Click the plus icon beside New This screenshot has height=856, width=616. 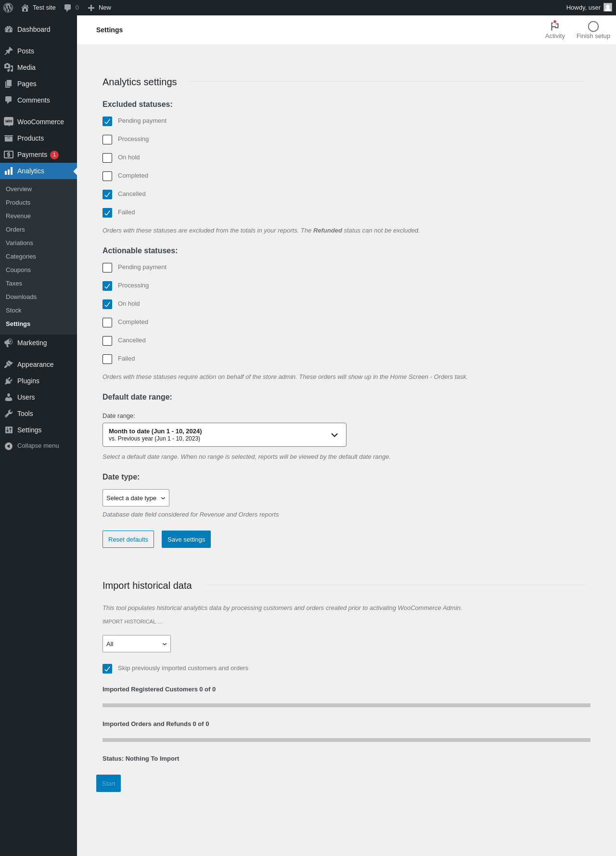point(91,8)
